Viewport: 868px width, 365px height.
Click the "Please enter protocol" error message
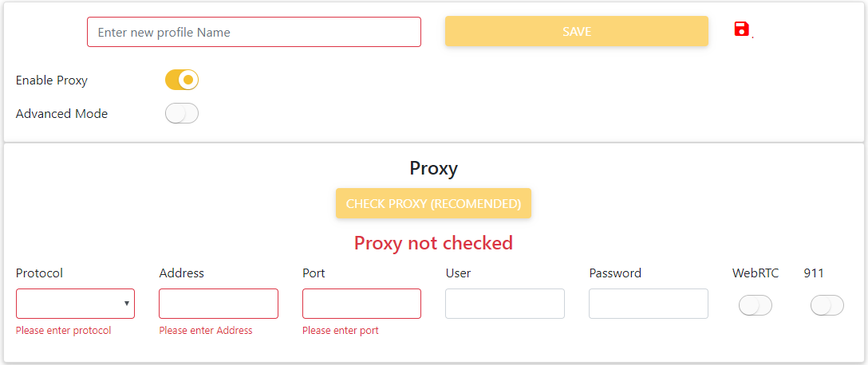pyautogui.click(x=64, y=331)
